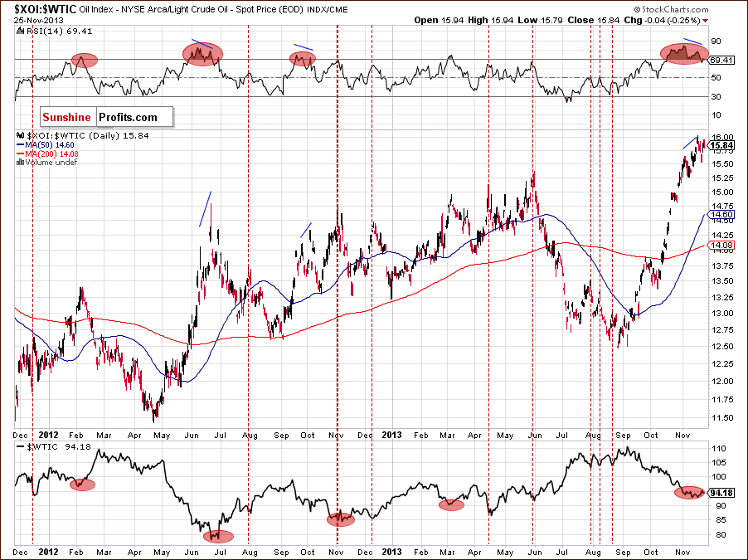Click the High 15.94 value
This screenshot has height=560, width=748.
[491, 20]
